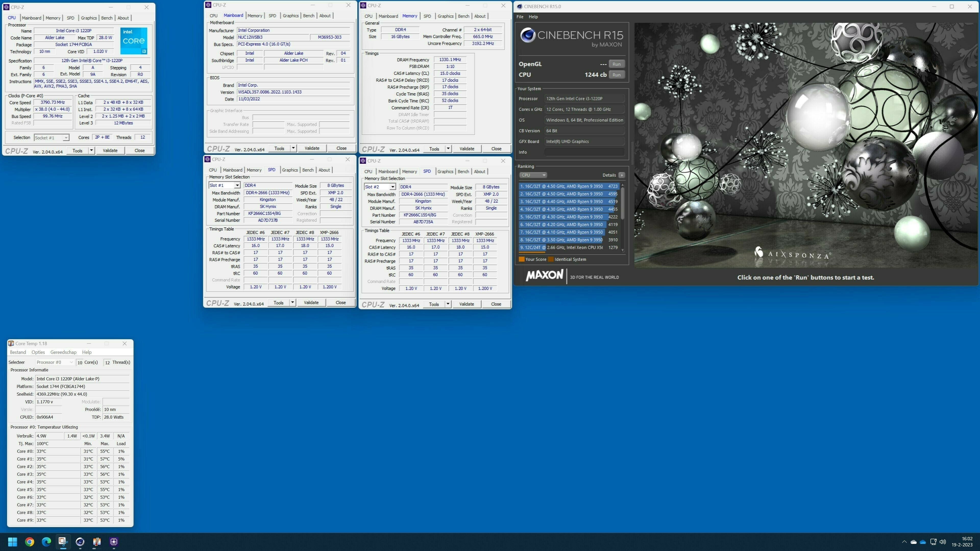Click the DRAM Frequency value 1330.1 MHz

450,60
